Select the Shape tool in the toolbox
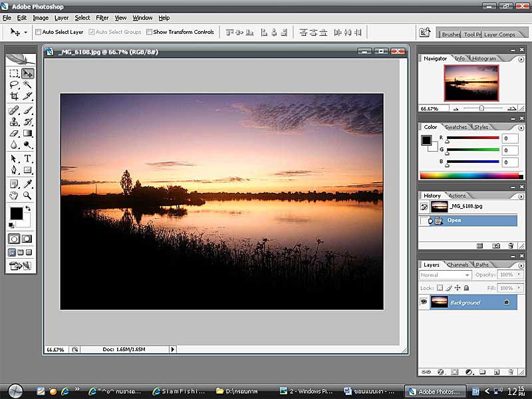The width and height of the screenshot is (532, 399). [x=27, y=170]
